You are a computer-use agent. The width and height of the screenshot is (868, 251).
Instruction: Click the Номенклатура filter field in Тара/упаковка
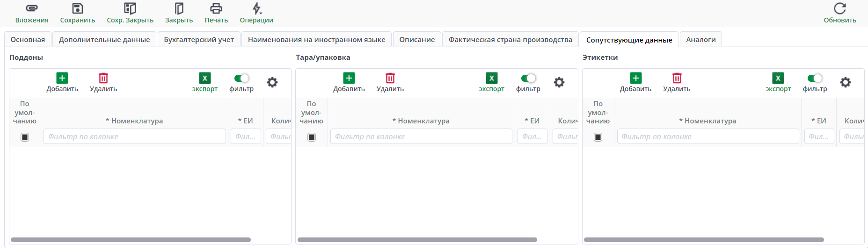(421, 136)
